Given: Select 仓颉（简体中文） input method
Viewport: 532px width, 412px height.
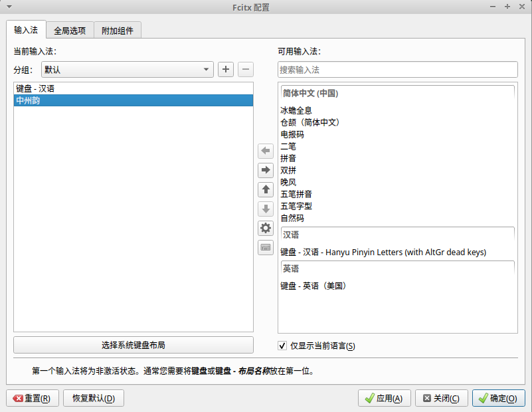Looking at the screenshot, I should tap(398, 122).
